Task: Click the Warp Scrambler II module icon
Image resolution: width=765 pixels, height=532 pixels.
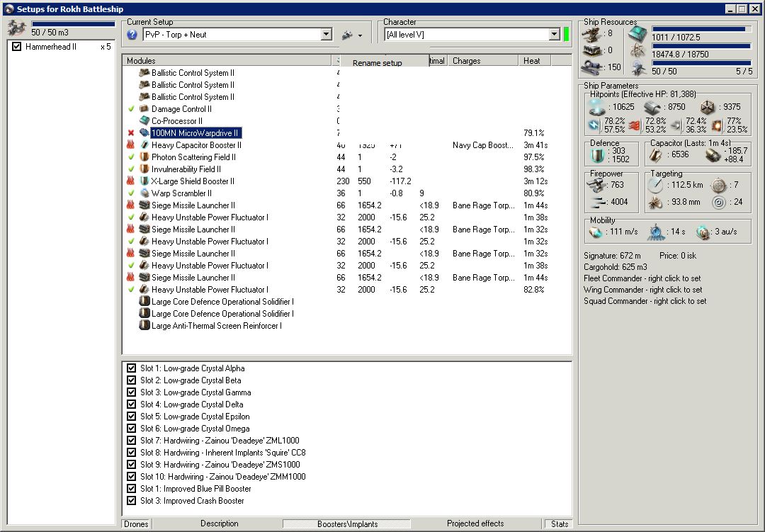Action: pos(144,193)
